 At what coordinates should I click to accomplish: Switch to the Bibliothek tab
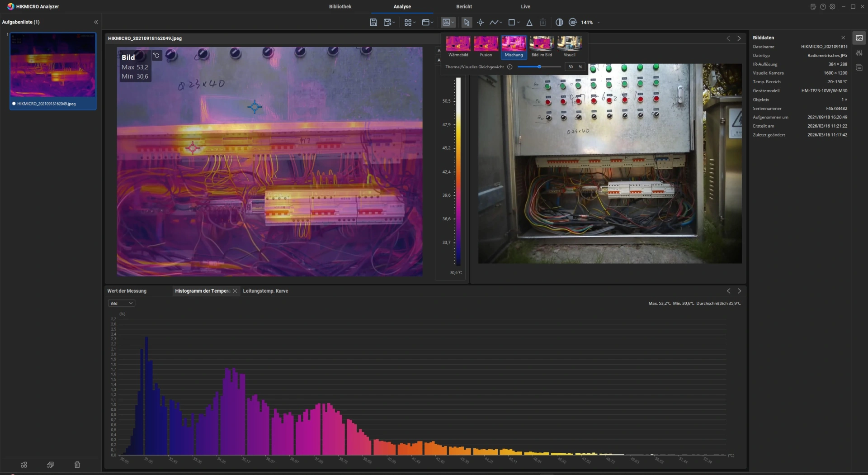click(340, 7)
